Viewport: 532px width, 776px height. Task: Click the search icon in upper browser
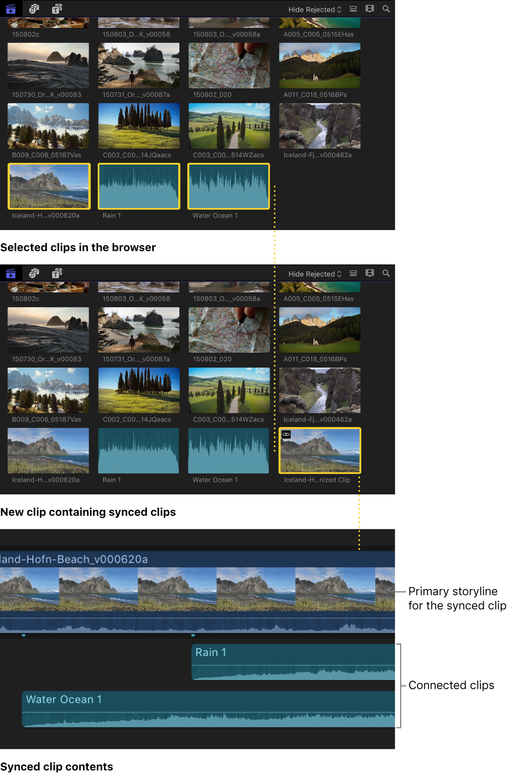pos(386,9)
